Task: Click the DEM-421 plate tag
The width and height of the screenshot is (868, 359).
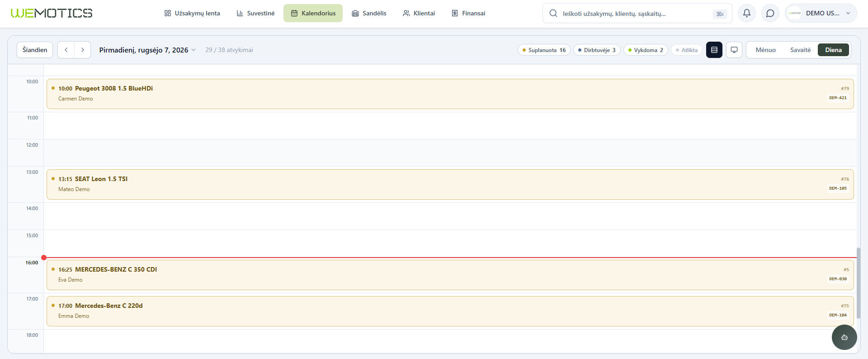Action: 838,98
